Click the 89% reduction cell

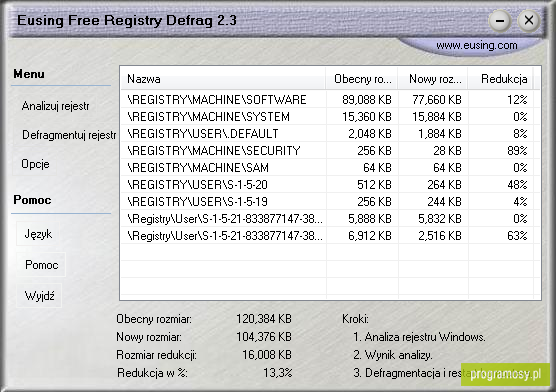(x=517, y=151)
